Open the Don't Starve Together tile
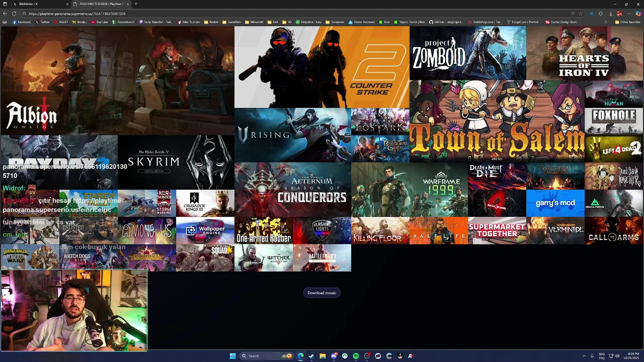 tap(614, 175)
